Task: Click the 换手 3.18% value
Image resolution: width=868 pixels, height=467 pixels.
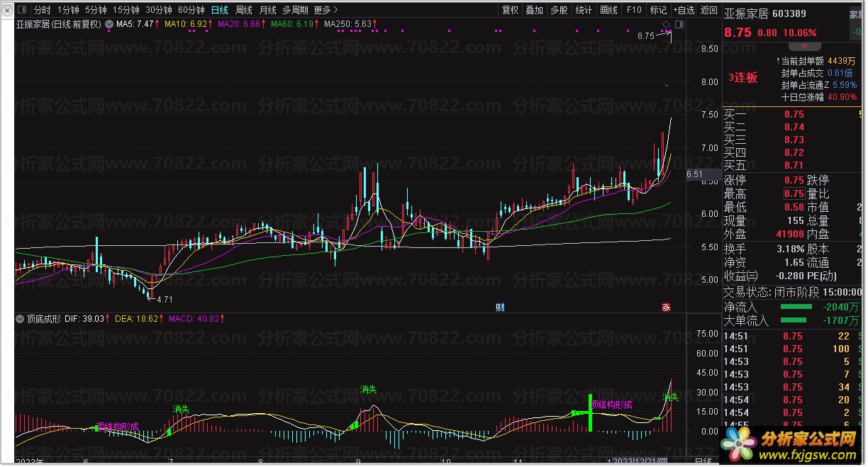Action: (x=790, y=249)
